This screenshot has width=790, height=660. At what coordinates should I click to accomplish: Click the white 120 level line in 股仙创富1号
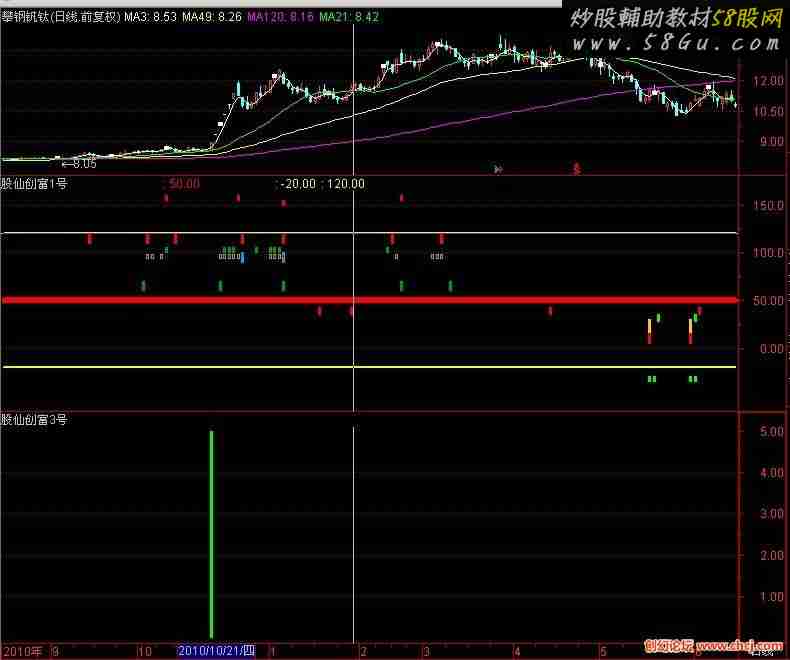coord(369,232)
